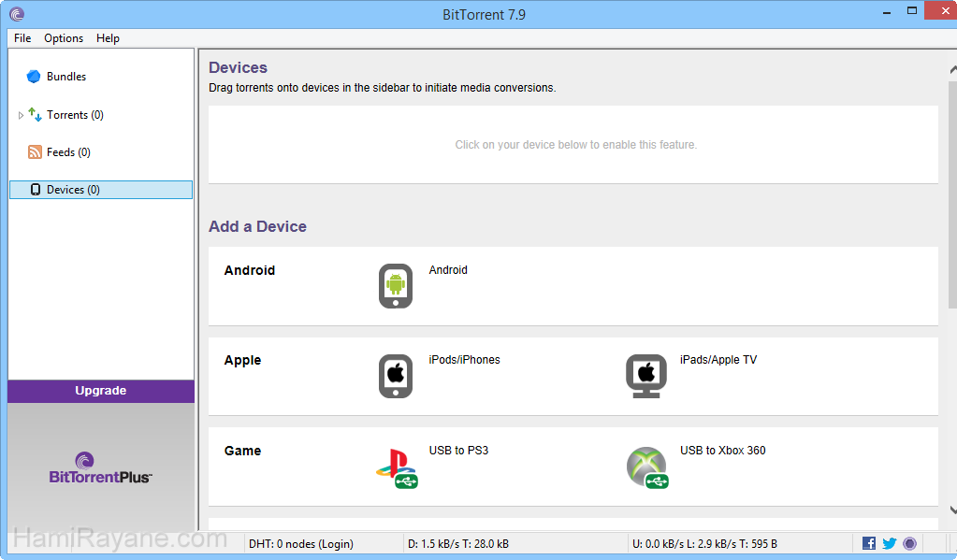This screenshot has width=957, height=560.
Task: Select the USB to Xbox 360 icon
Action: point(647,467)
